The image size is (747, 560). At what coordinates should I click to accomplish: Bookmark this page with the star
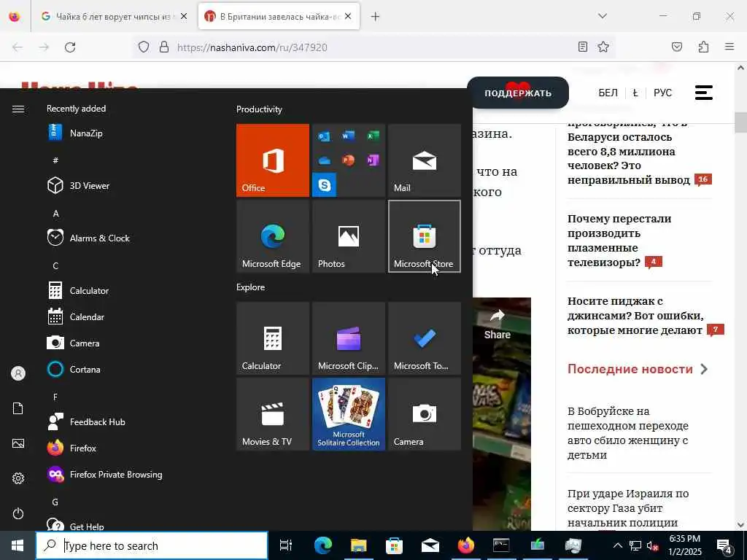coord(603,47)
